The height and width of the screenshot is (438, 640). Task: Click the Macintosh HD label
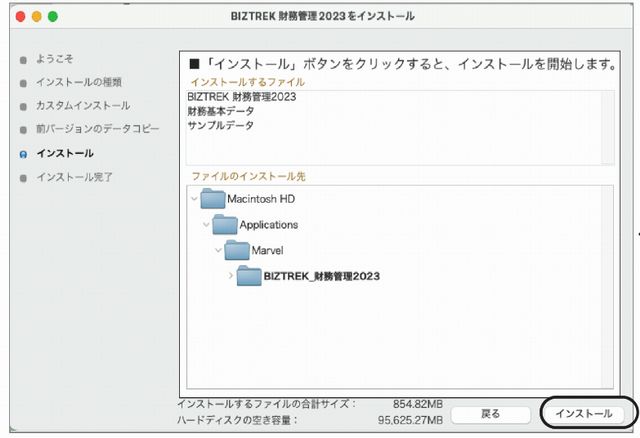261,199
